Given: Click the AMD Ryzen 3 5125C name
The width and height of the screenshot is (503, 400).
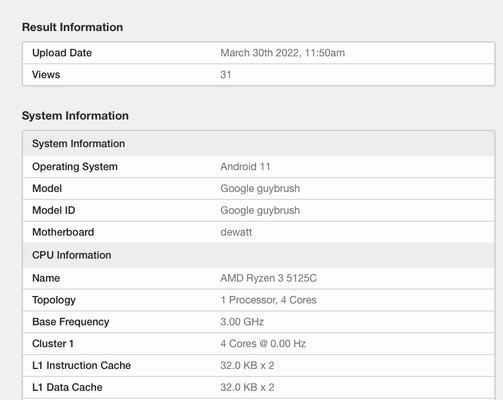Looking at the screenshot, I should pos(269,278).
